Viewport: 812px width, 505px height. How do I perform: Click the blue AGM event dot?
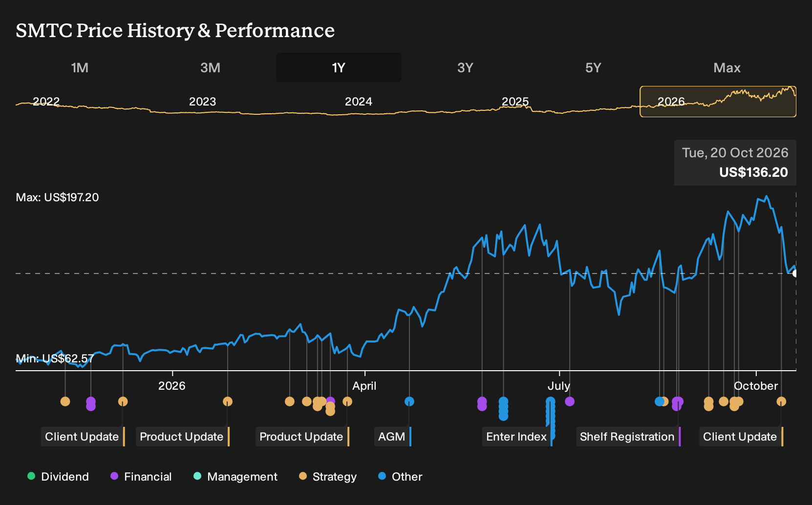[x=409, y=401]
